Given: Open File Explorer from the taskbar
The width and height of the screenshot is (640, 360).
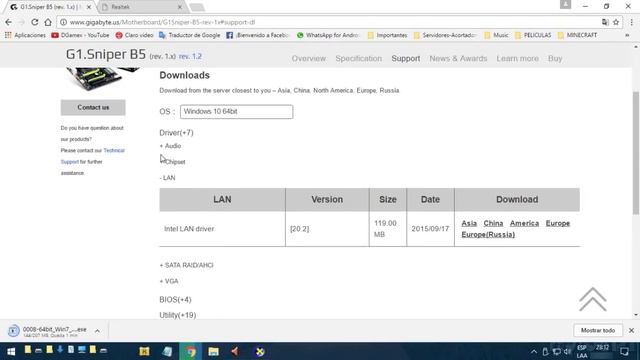Looking at the screenshot, I should (x=213, y=351).
